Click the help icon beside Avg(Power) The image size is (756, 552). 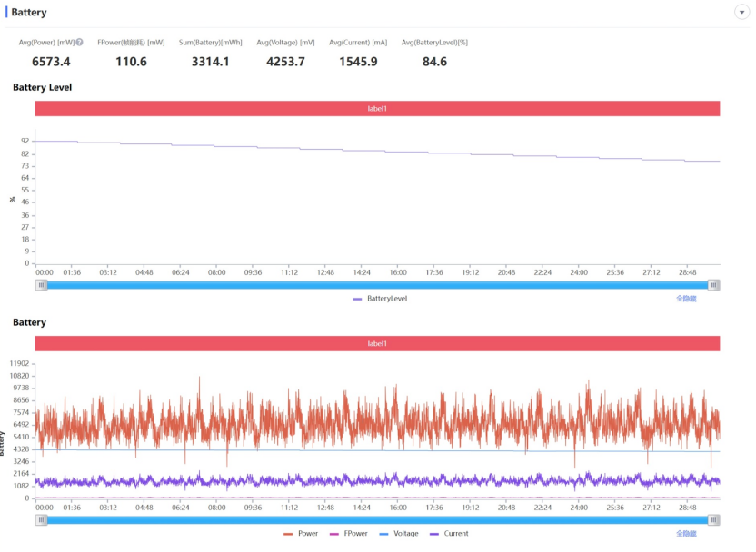79,43
